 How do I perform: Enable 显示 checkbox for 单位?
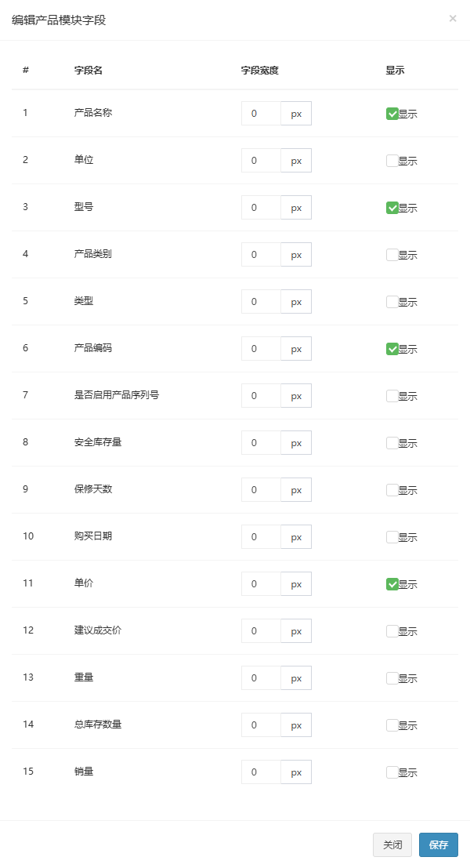[392, 161]
